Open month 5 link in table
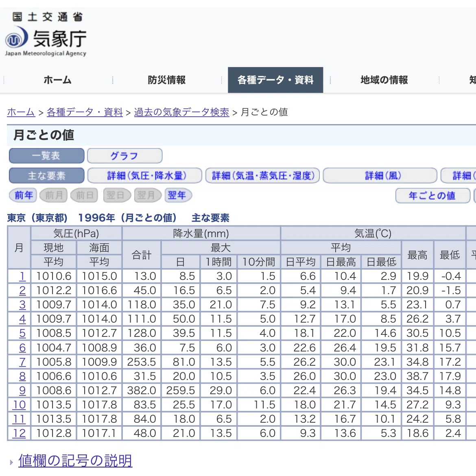 [x=22, y=333]
